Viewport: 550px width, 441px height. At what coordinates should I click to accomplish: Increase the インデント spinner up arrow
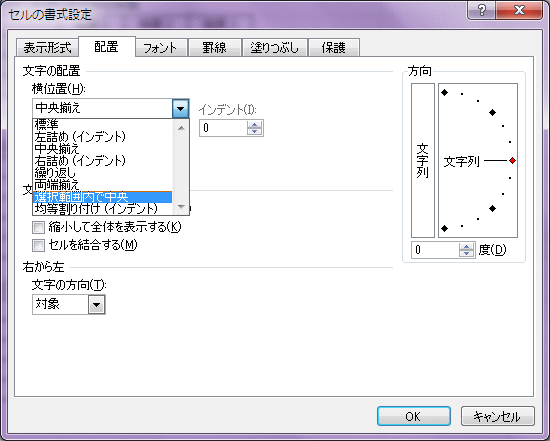click(255, 124)
